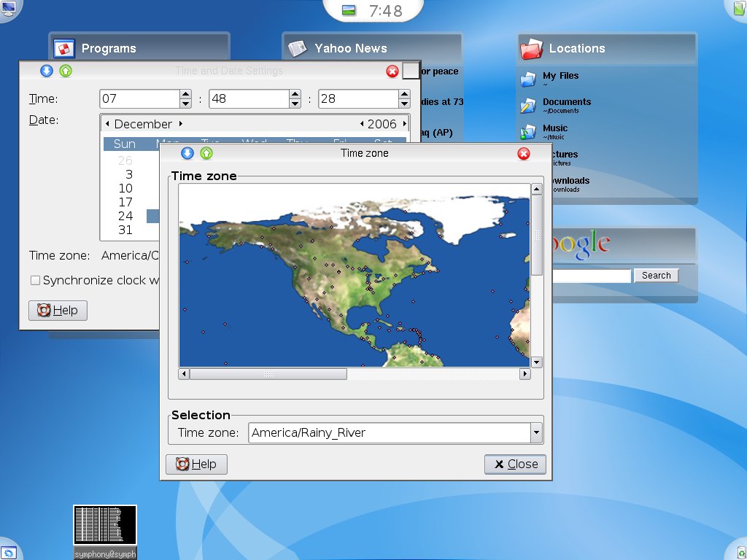This screenshot has height=560, width=747.
Task: Decrease the seconds value with down stepper
Action: (404, 104)
